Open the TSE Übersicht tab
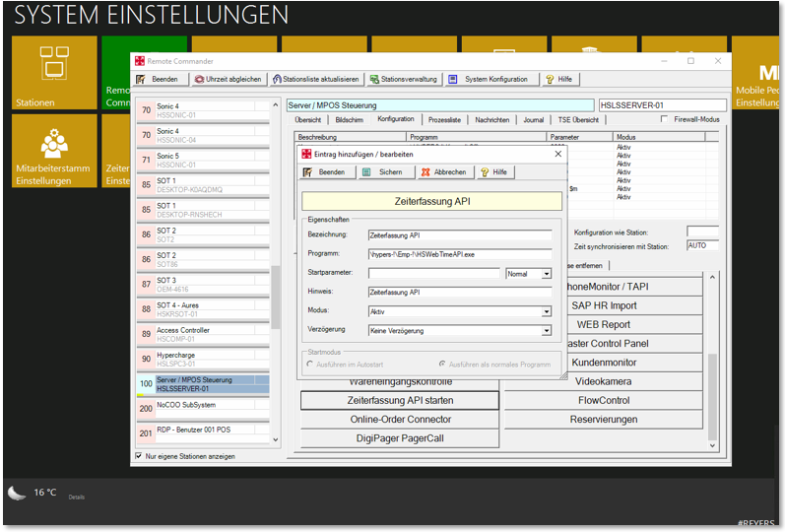 [x=578, y=119]
